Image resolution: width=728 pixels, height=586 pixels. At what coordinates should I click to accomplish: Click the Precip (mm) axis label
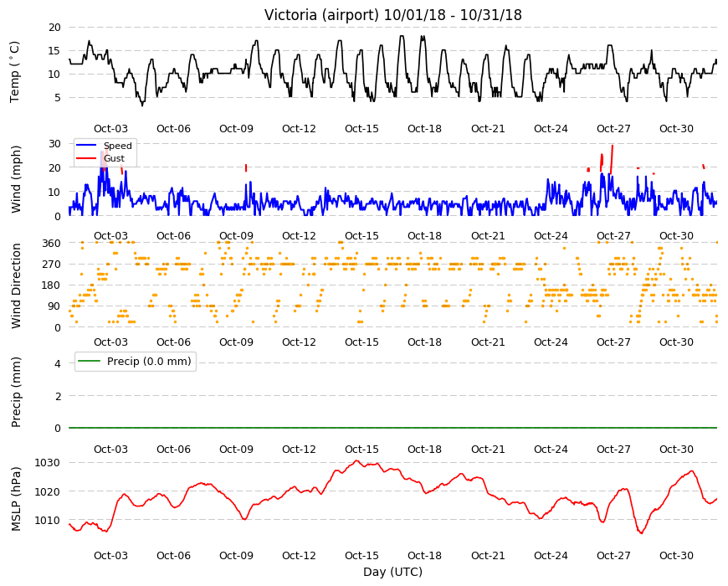[x=16, y=392]
